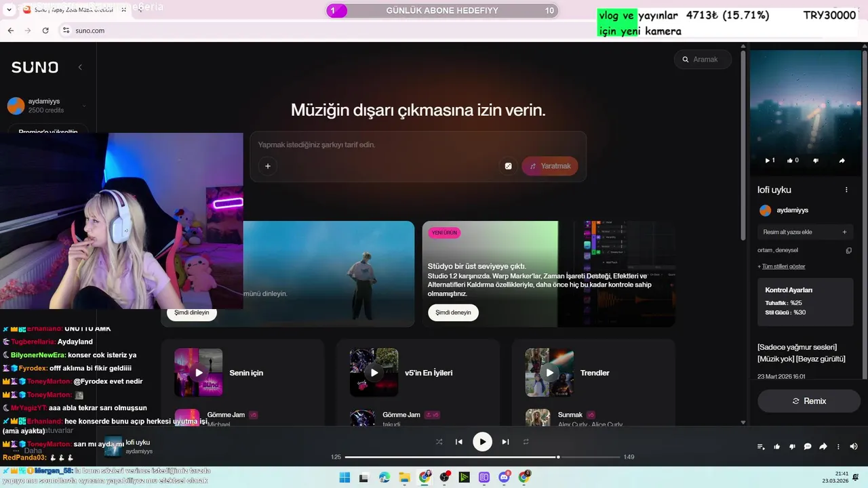Open comments from the player bar

tap(808, 447)
